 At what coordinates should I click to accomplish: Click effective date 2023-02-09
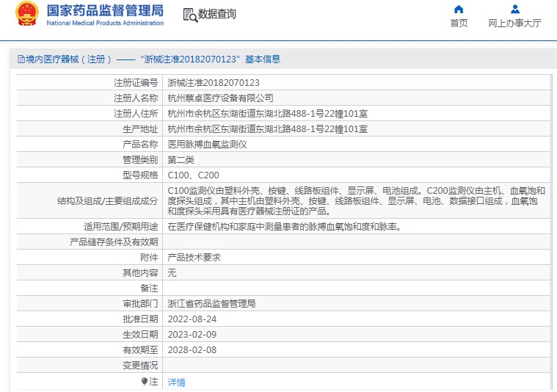point(192,335)
